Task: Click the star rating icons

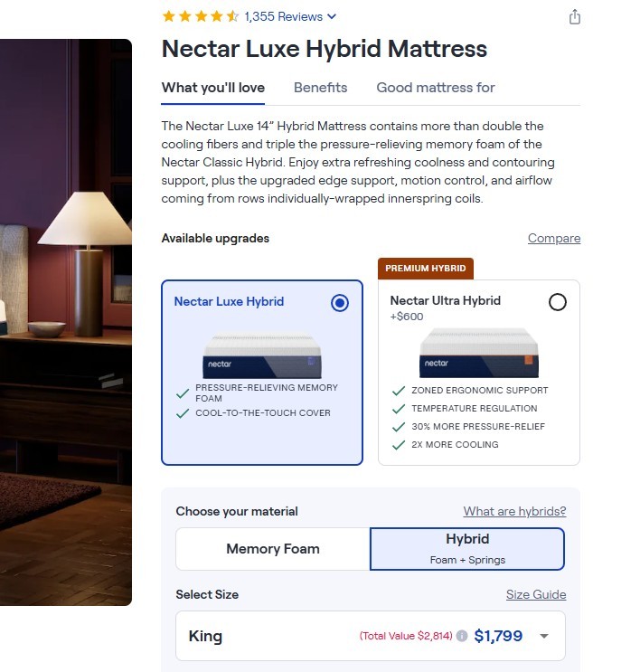Action: pyautogui.click(x=200, y=16)
